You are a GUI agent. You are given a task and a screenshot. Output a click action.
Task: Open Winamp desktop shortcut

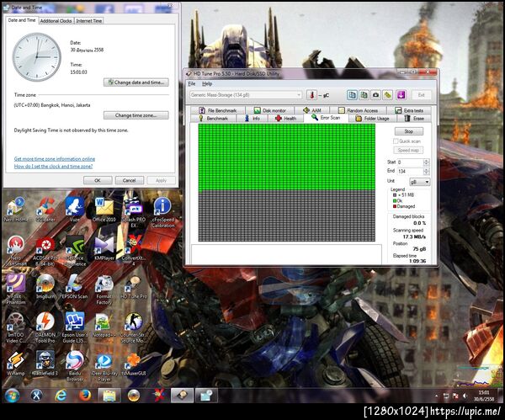[15, 364]
